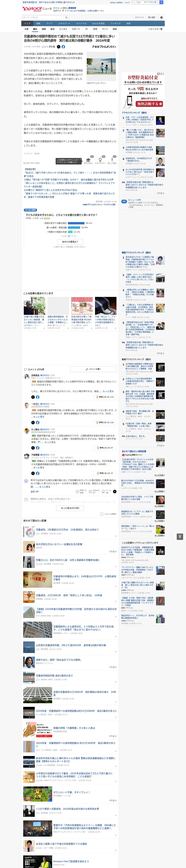186x868 pixels.
Task: Open recommended story '労働力人口、初の7000万人超'
Action: [68, 560]
